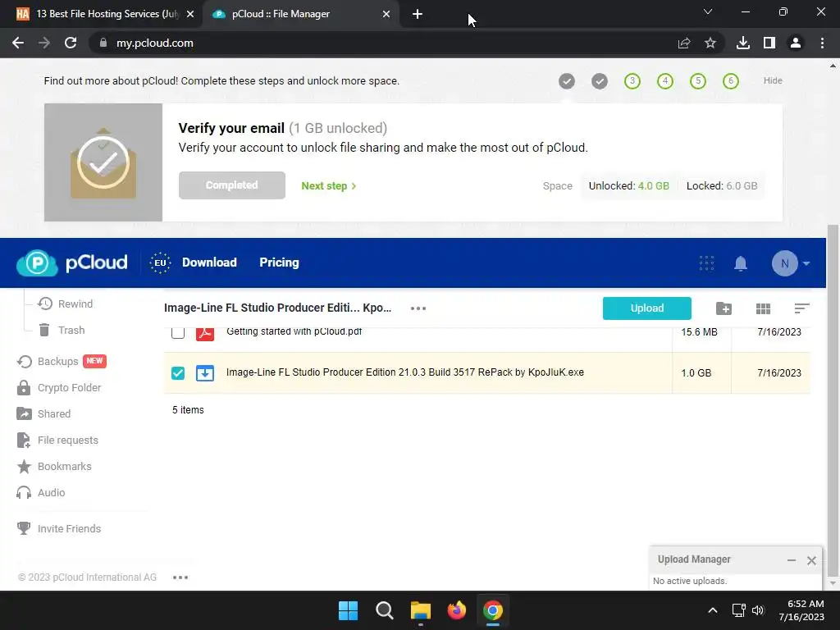
Task: Go to step 4 circle
Action: [x=664, y=81]
